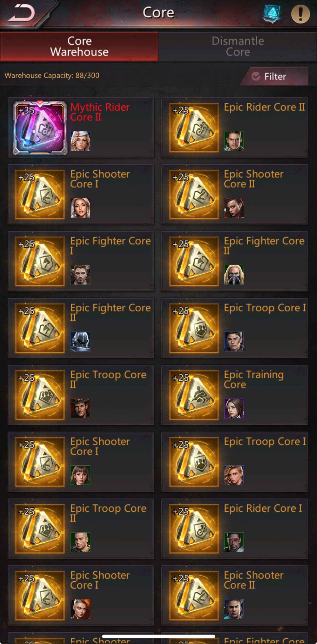317x644 pixels.
Task: Open the Filter button
Action: coord(274,76)
